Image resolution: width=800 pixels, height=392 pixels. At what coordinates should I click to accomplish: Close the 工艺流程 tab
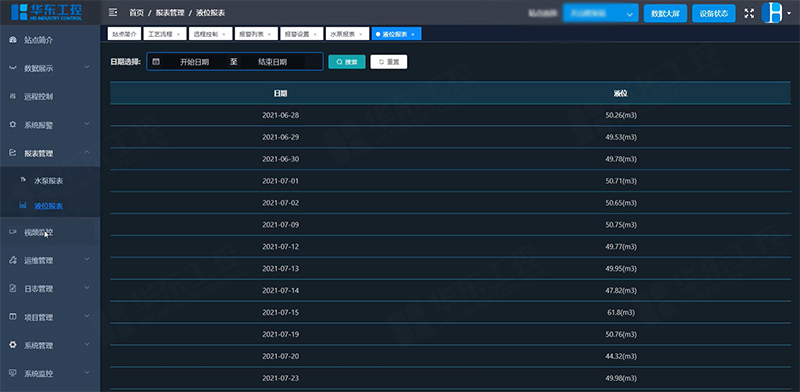click(178, 34)
